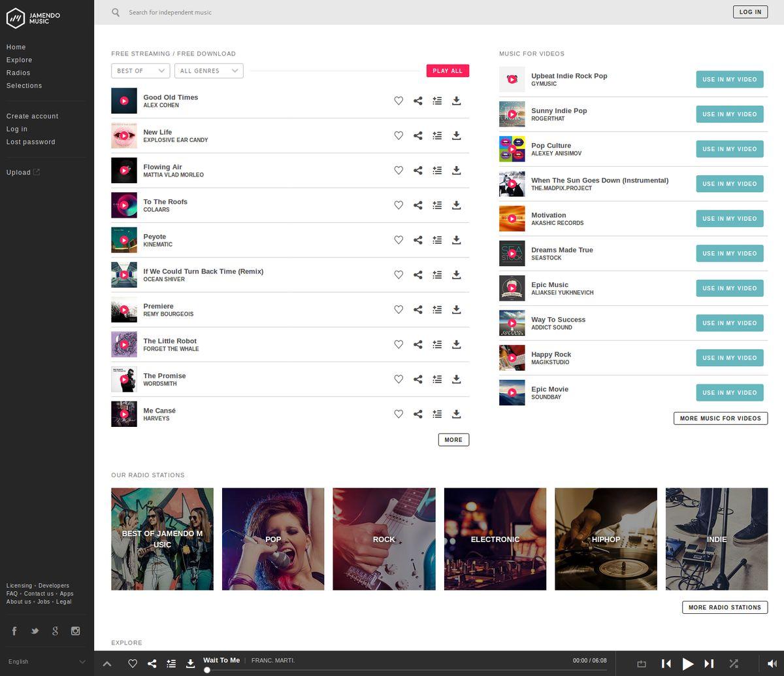Play the Upbeat Indie Rock Pop thumbnail
Viewport: 784px width, 676px height.
[512, 79]
